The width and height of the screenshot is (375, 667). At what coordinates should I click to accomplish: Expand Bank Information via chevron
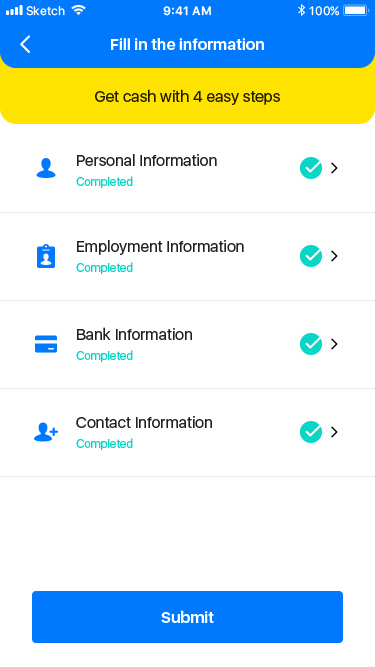[x=334, y=344]
